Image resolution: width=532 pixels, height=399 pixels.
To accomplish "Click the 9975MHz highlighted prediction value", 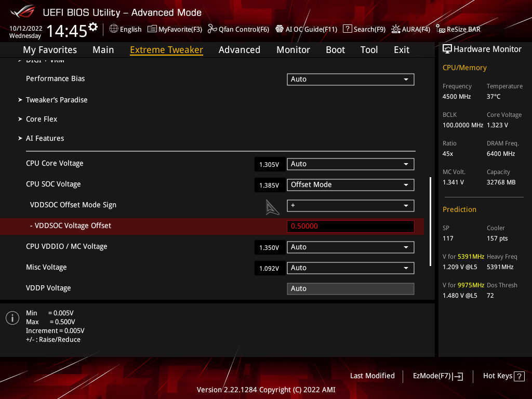I will tap(471, 285).
